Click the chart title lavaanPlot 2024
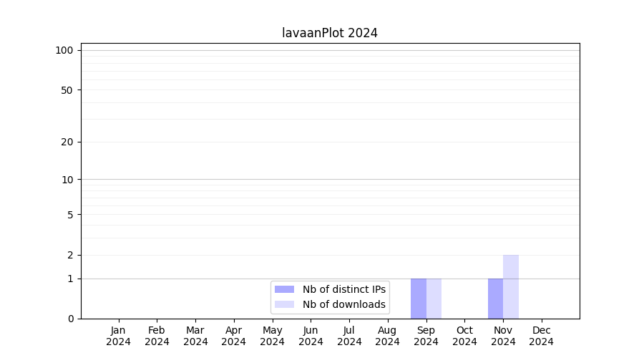644x358 pixels. click(330, 33)
